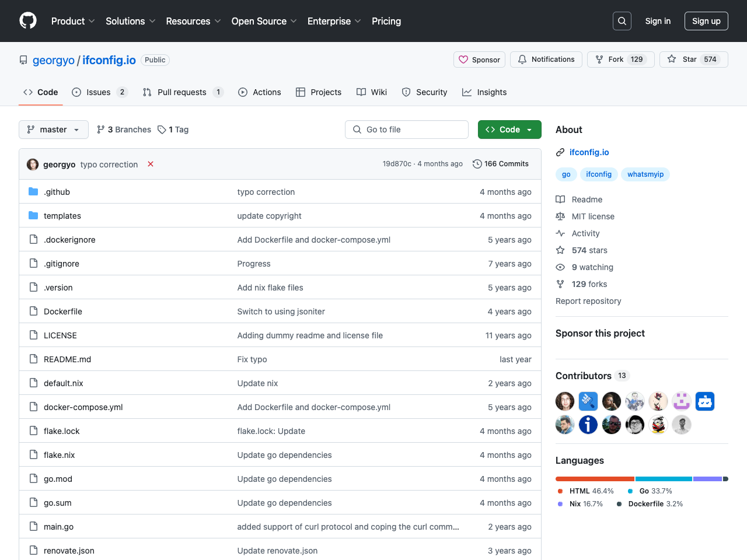Open the flake.lock file

point(61,431)
